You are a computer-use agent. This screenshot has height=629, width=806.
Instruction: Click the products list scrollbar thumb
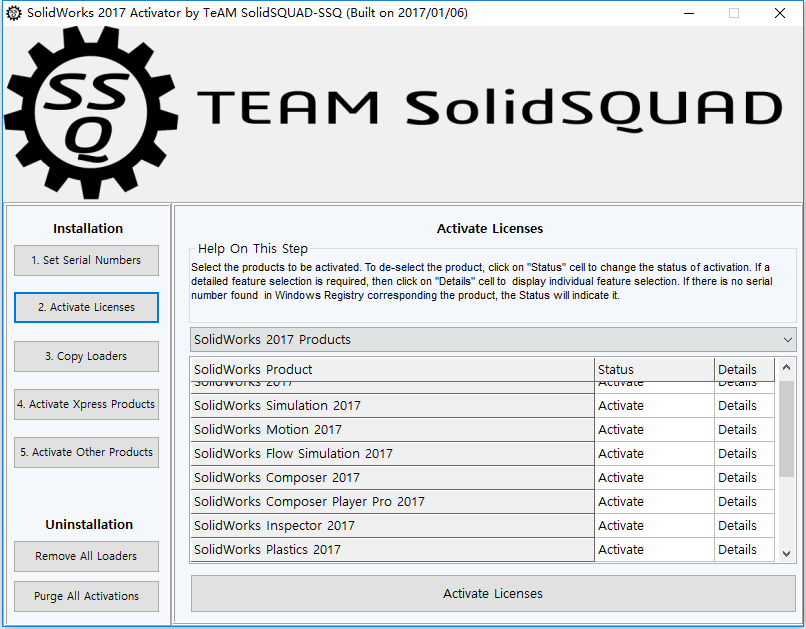coord(786,429)
